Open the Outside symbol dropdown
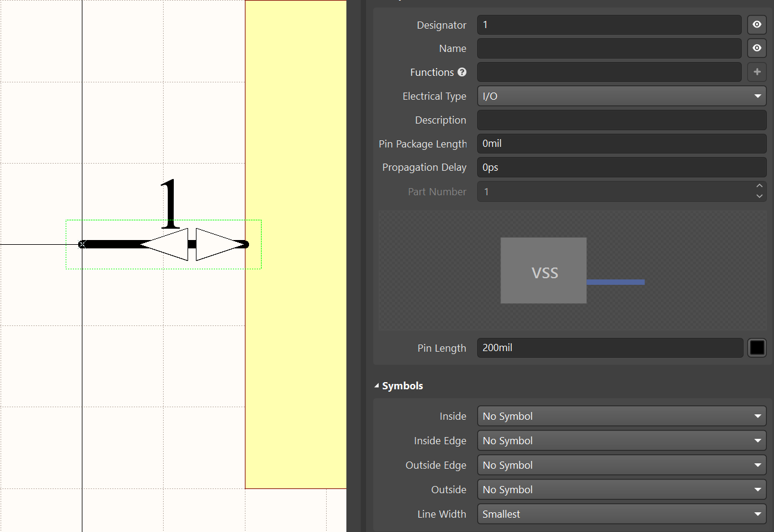 pos(757,489)
